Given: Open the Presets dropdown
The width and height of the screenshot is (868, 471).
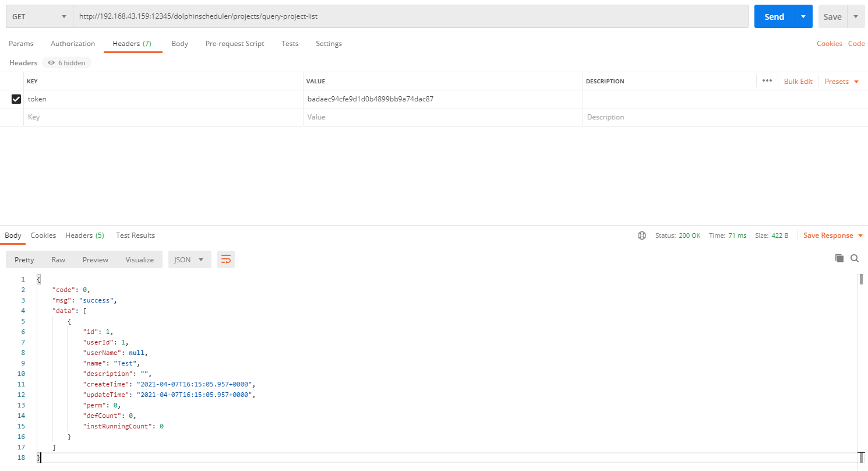Looking at the screenshot, I should point(841,81).
